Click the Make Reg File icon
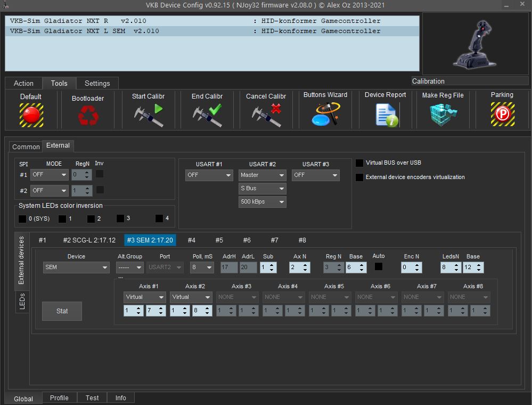The image size is (532, 405). tap(443, 114)
